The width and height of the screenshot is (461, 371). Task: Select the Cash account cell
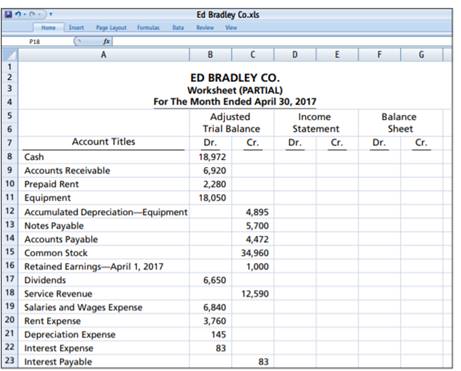(x=104, y=157)
